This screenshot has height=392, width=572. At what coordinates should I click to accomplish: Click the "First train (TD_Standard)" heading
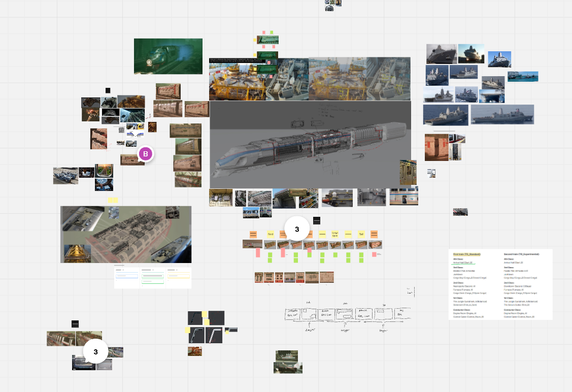pyautogui.click(x=467, y=254)
